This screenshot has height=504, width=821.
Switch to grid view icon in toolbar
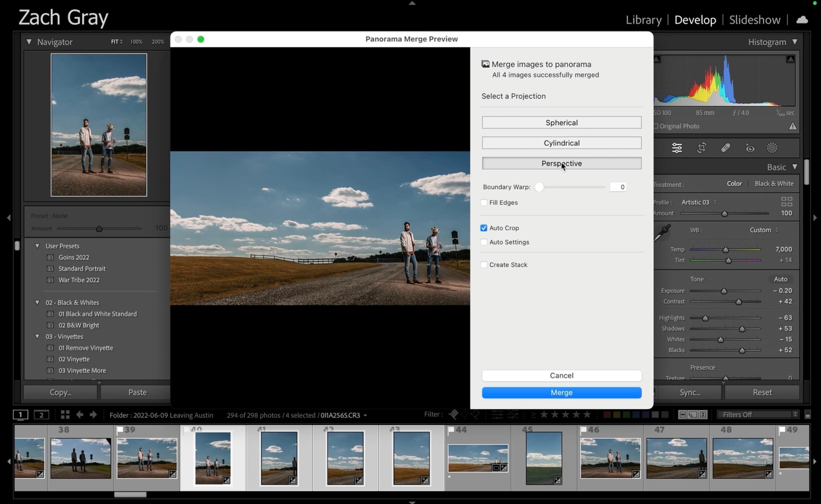coord(65,415)
